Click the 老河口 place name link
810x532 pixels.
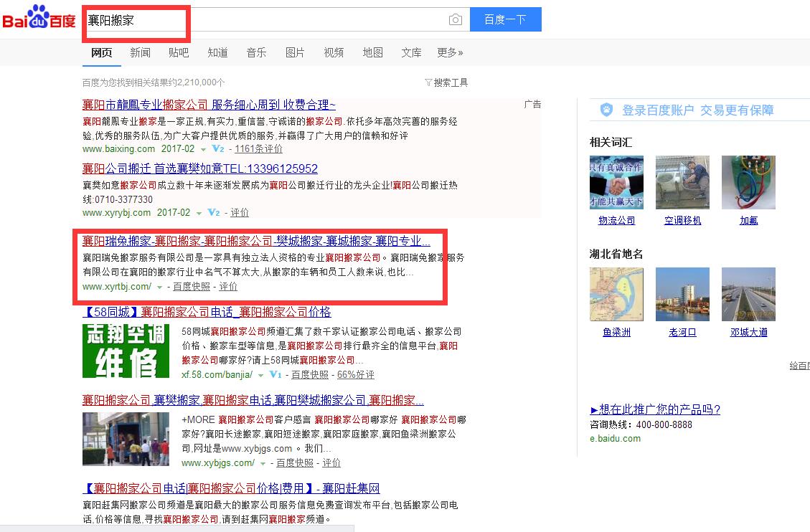pos(682,333)
